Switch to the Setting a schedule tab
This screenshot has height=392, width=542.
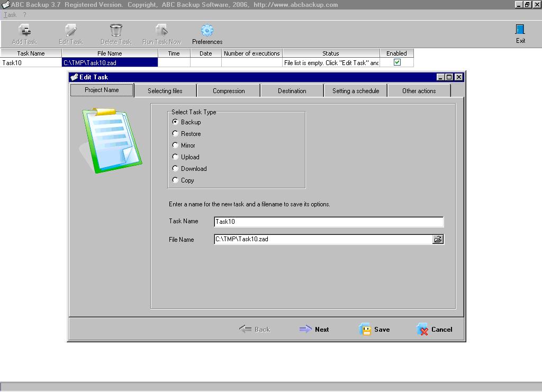pyautogui.click(x=356, y=91)
